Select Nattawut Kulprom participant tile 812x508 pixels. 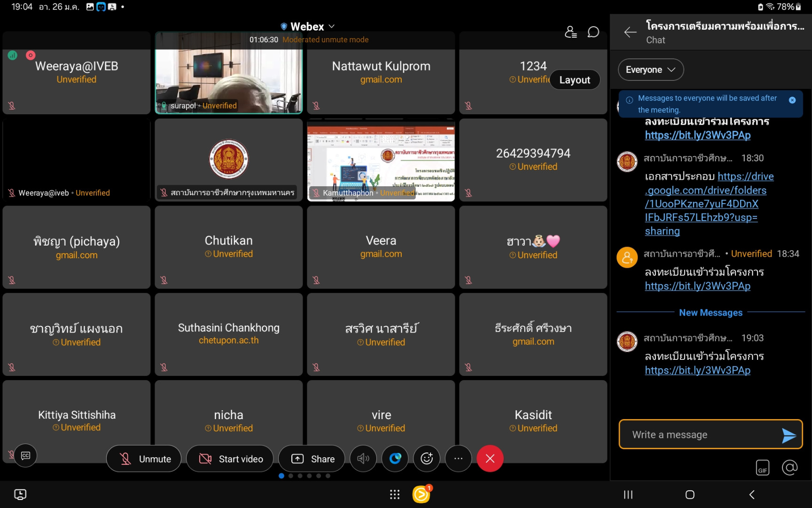point(381,73)
